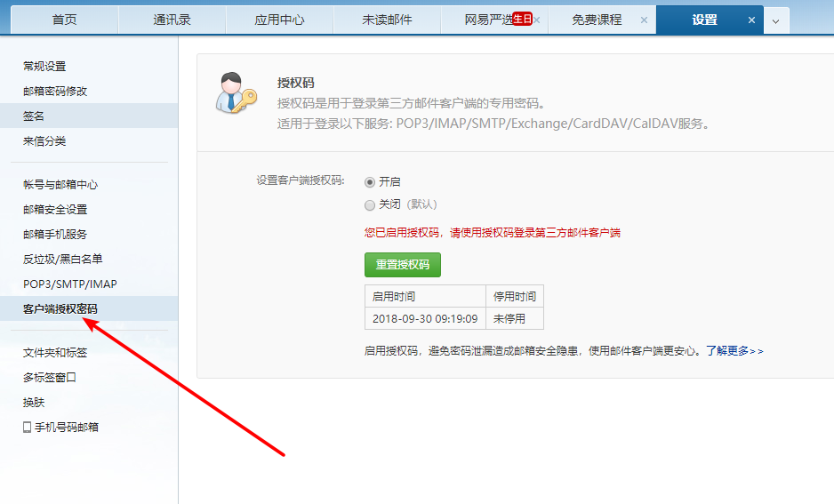Follow the 了解更多 link
The image size is (834, 504).
pyautogui.click(x=734, y=351)
